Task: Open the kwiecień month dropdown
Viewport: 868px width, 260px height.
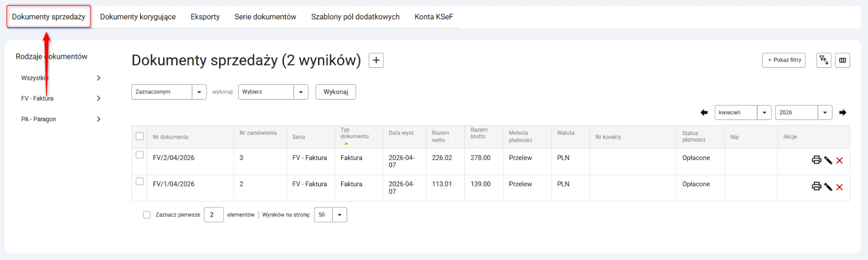Action: coord(764,112)
